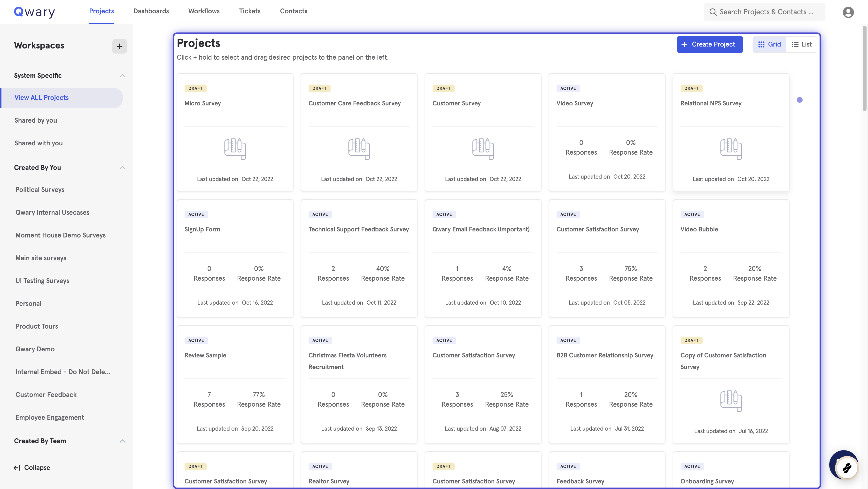Click the 40% Response Rate value
This screenshot has height=489, width=868.
382,269
